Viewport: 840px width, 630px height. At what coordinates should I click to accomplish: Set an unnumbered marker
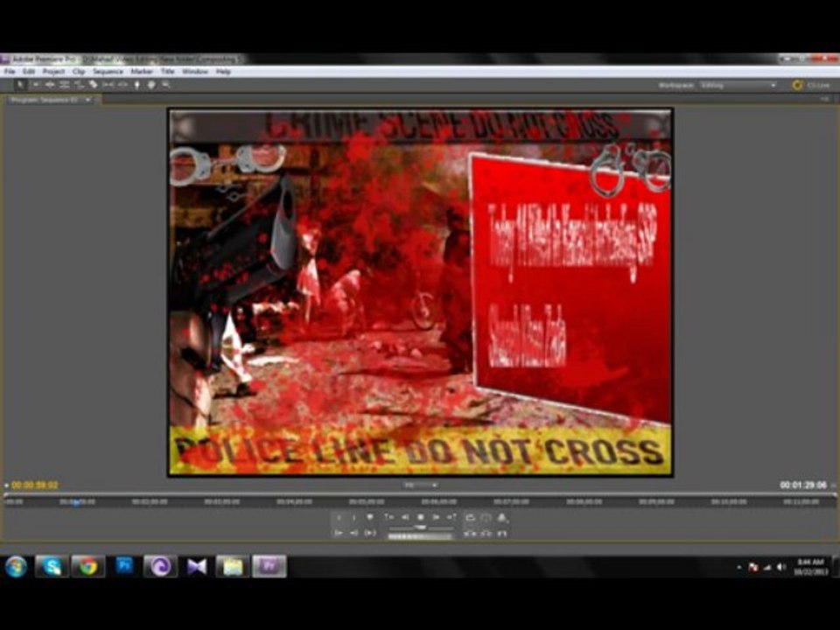[369, 517]
